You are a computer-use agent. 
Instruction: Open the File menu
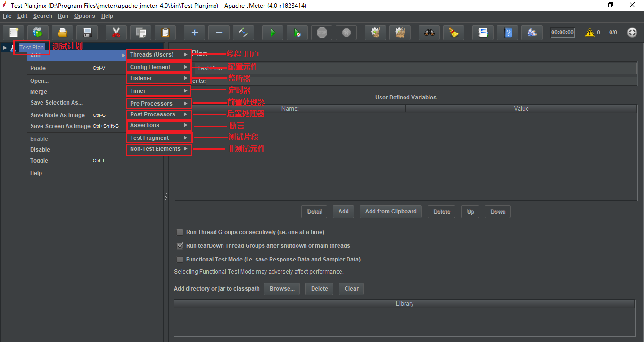[7, 16]
